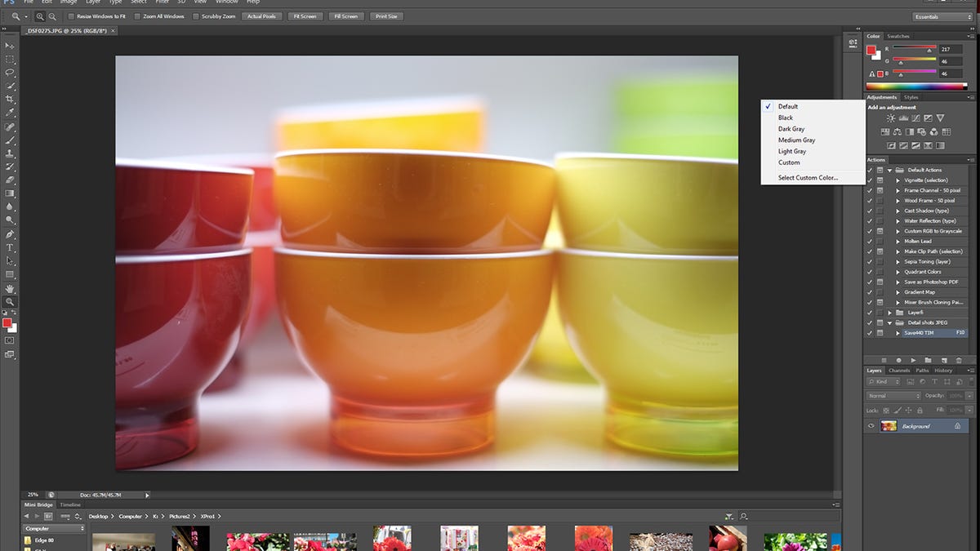Click the Fit Screen button
The width and height of the screenshot is (980, 551).
(x=304, y=16)
